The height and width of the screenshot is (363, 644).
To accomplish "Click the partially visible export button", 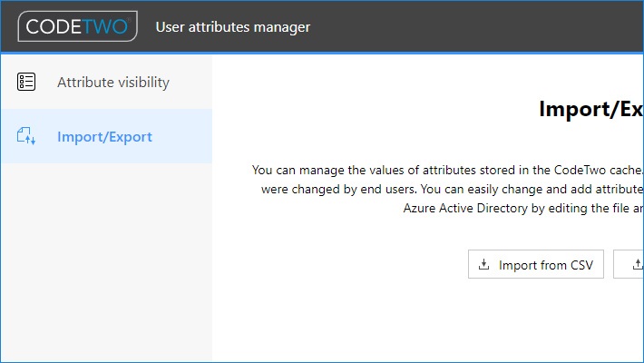I will tap(629, 264).
